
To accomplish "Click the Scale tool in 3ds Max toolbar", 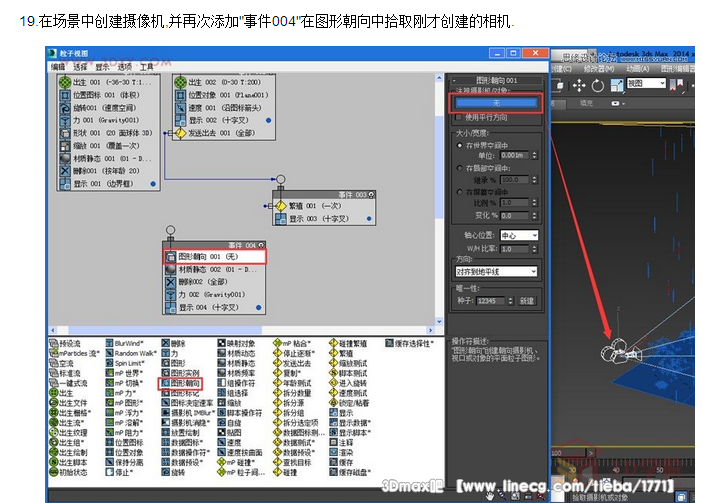I will 617,85.
